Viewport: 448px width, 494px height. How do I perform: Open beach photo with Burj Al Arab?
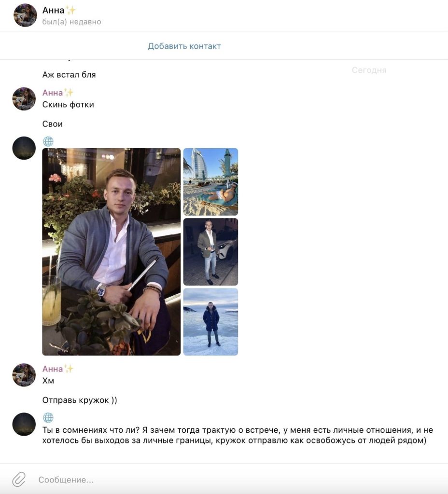[x=210, y=182]
